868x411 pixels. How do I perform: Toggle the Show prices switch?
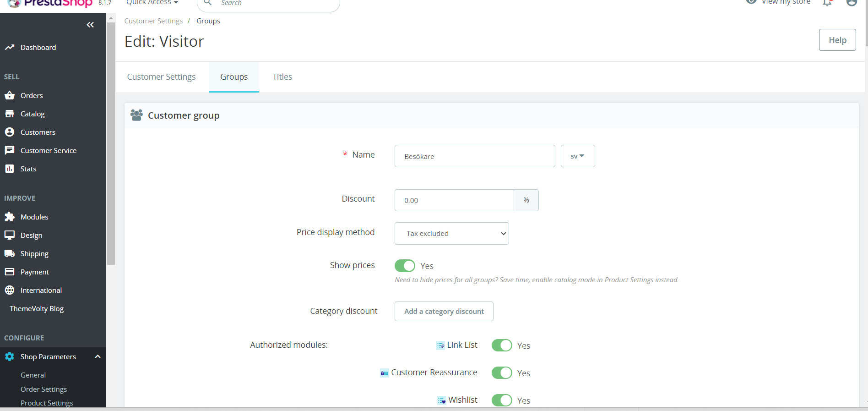[x=405, y=266]
